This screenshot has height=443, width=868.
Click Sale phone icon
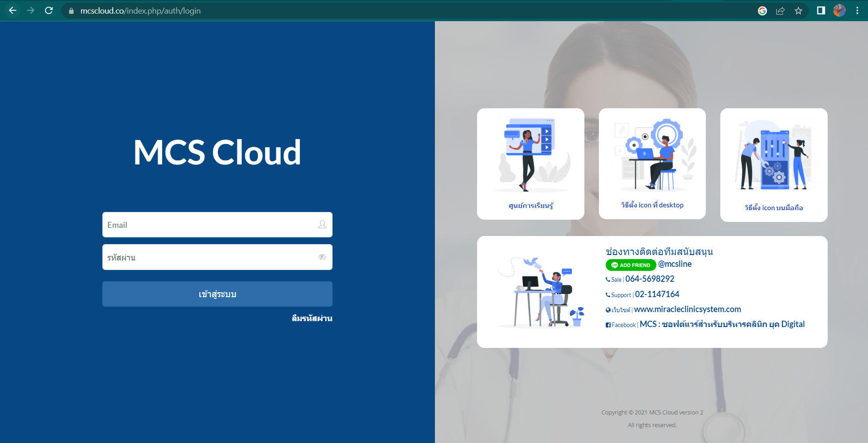(608, 279)
